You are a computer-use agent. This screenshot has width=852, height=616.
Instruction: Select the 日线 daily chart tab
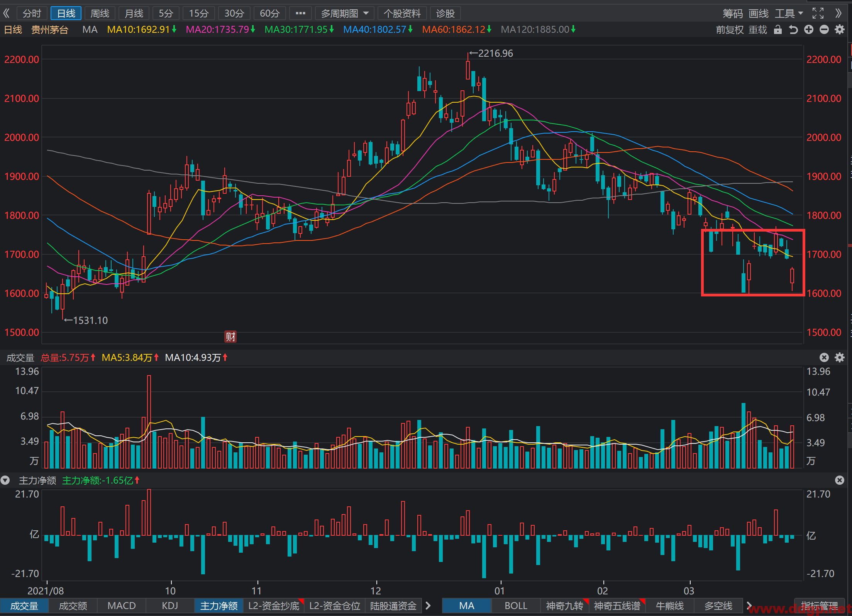66,14
